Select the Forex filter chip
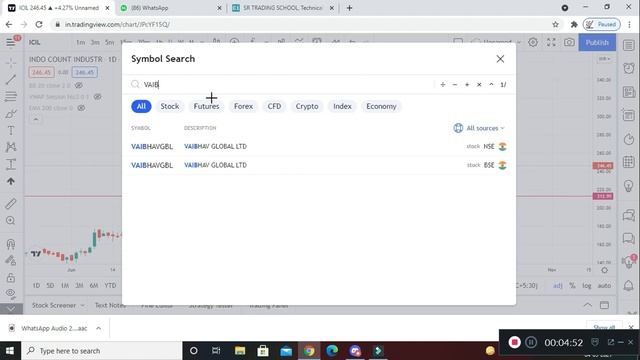 [x=243, y=106]
